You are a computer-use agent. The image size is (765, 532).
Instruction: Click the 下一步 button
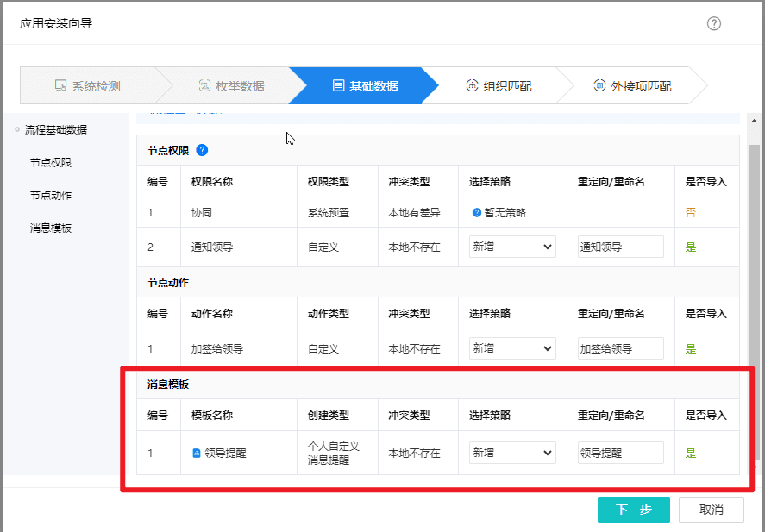point(633,510)
